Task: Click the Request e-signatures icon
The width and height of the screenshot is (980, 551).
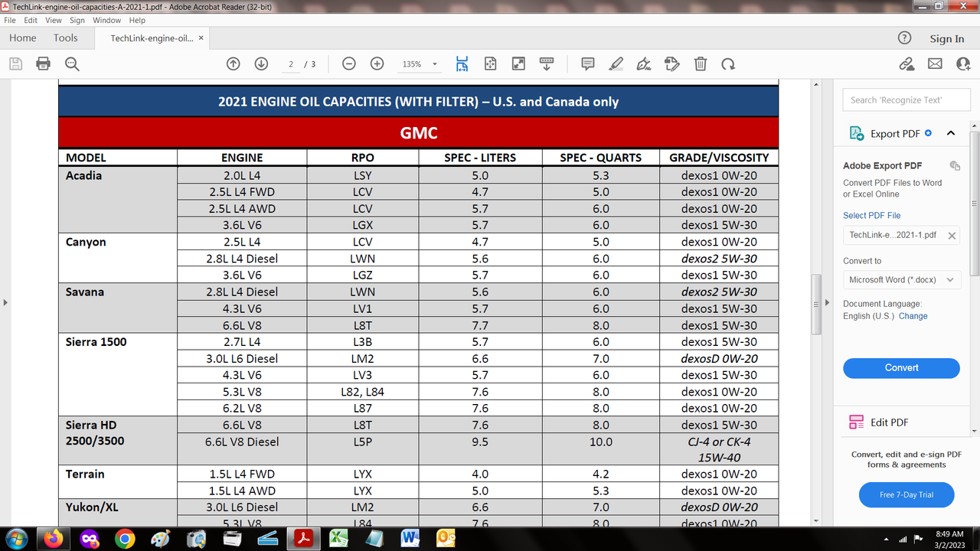Action: coord(672,64)
